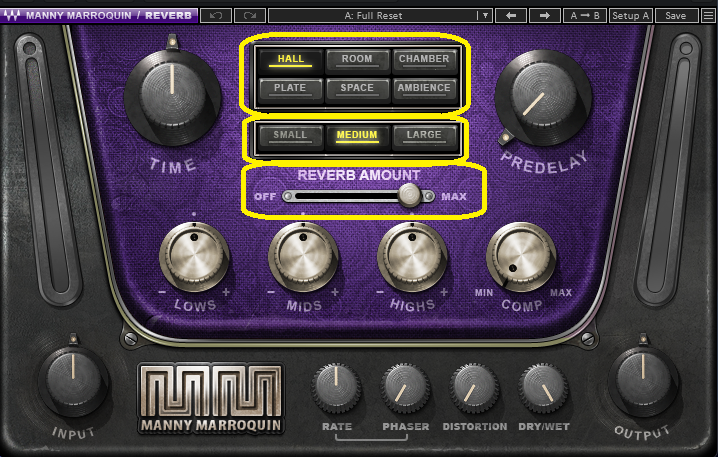This screenshot has height=457, width=718.
Task: Click the undo arrow icon
Action: tap(216, 16)
